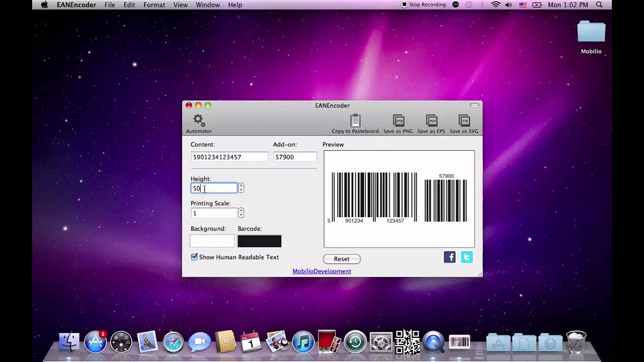Click battery status icon in menu bar
This screenshot has width=644, height=362.
click(537, 5)
